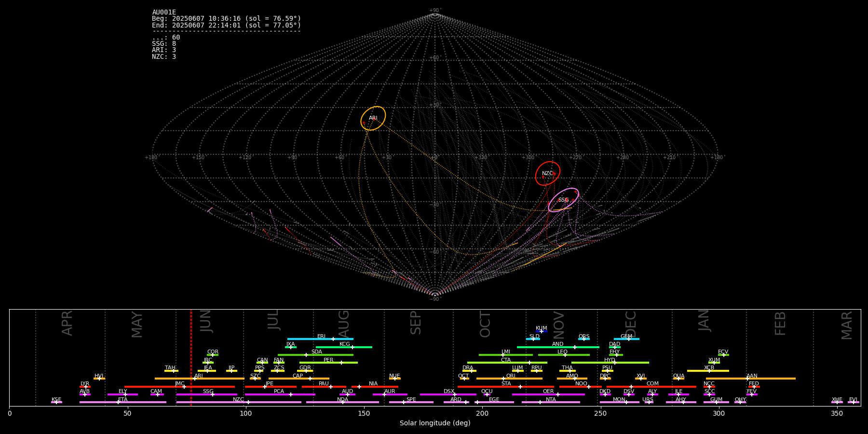Select the red JMC shower bar
Image resolution: width=868 pixels, height=434 pixels.
click(x=179, y=387)
